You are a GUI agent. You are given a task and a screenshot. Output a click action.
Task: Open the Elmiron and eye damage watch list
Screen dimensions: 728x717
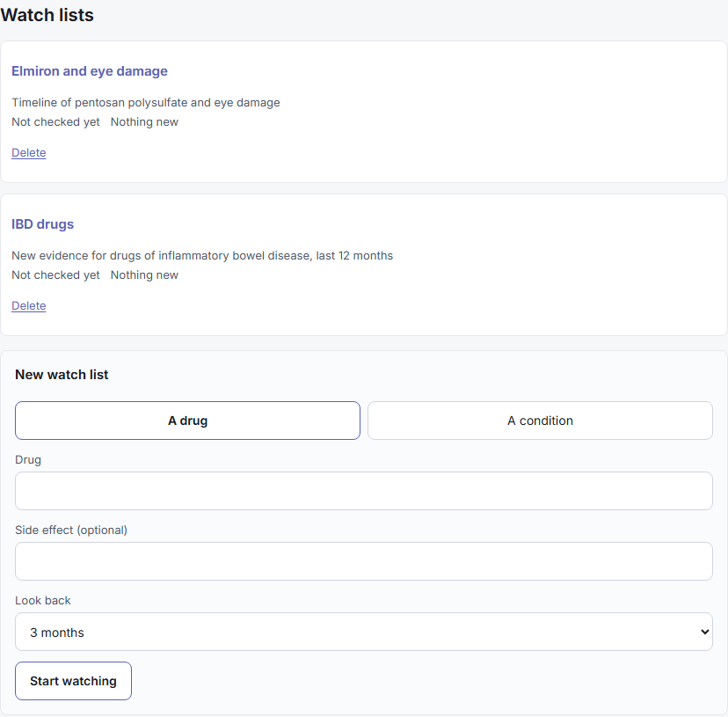[x=90, y=71]
